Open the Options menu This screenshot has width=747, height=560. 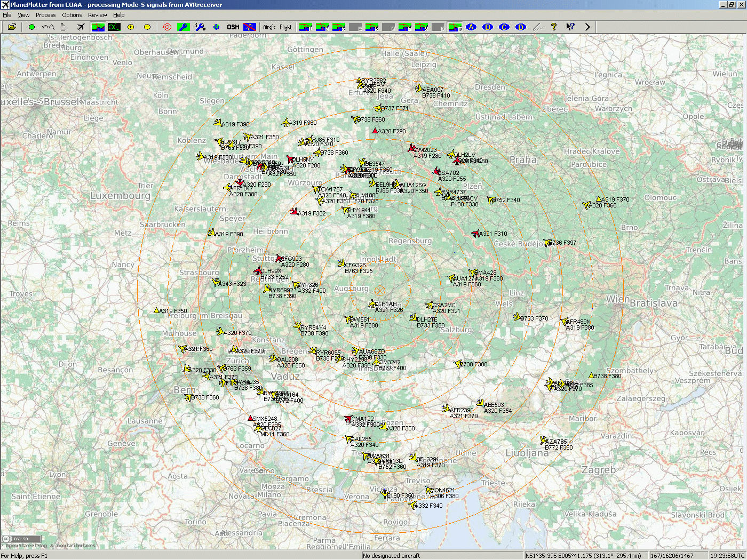click(x=72, y=15)
